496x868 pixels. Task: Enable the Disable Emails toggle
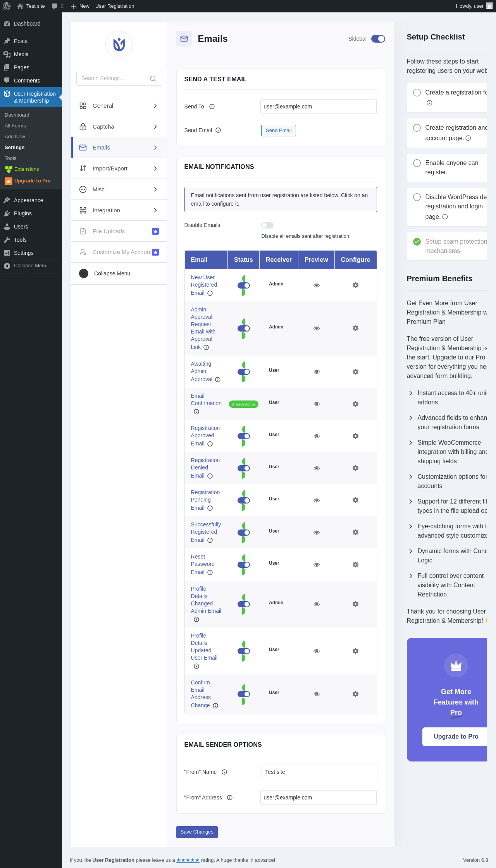[x=267, y=225]
